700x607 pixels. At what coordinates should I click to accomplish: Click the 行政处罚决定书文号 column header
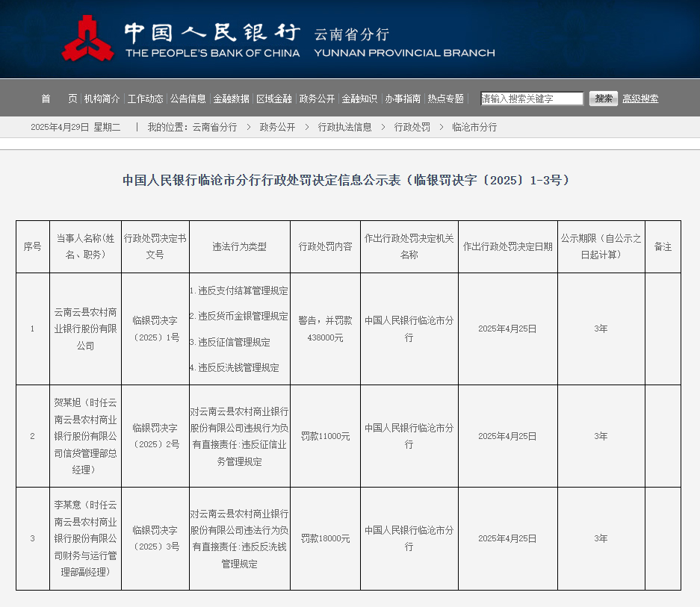tap(155, 246)
